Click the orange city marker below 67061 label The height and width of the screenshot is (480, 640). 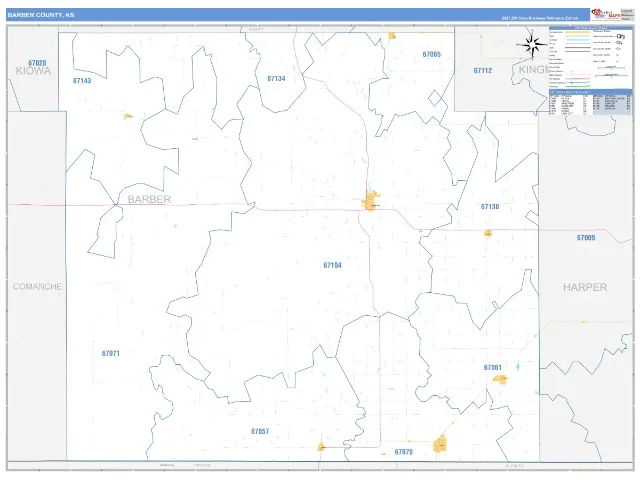pos(500,380)
